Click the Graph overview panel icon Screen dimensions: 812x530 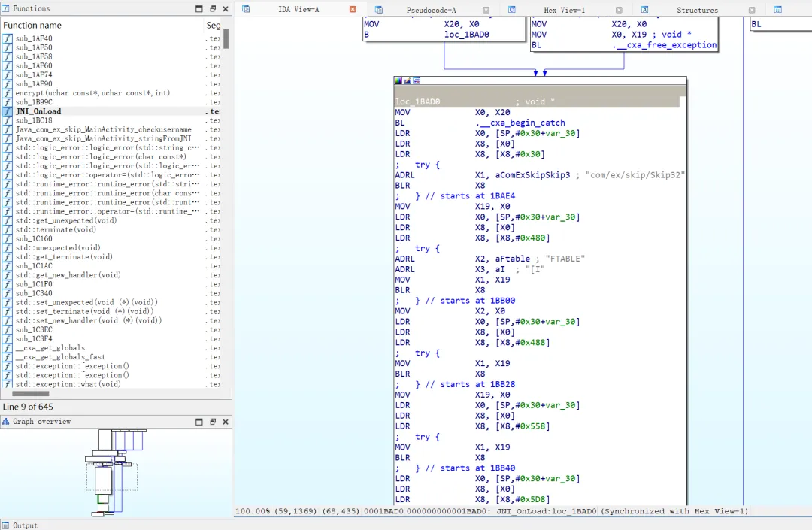(x=5, y=422)
